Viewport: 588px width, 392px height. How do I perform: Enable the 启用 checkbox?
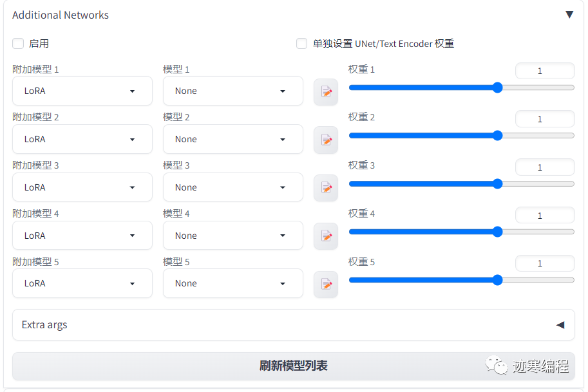[18, 43]
